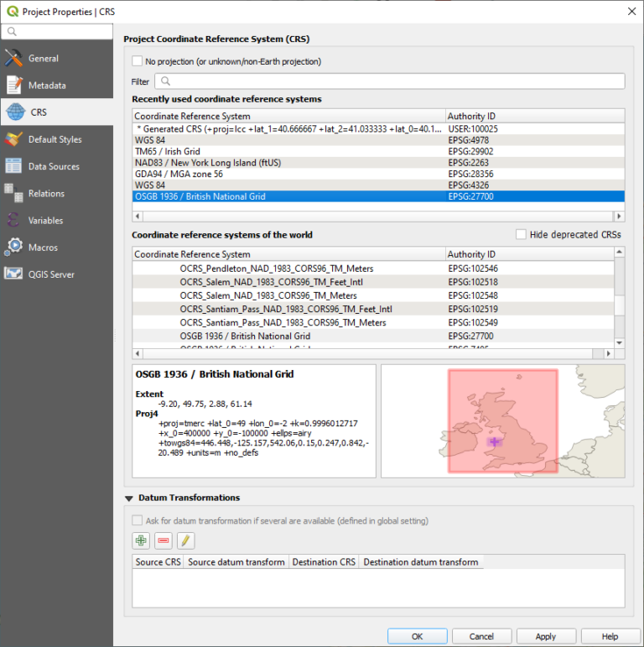Enable the No projection checkbox
This screenshot has height=647, width=644.
point(138,61)
